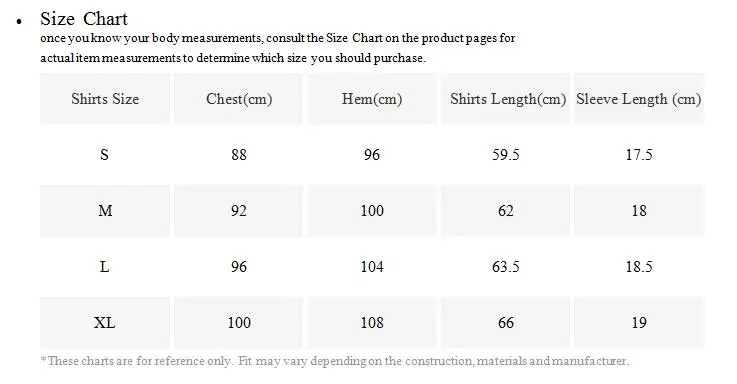Click the bullet point beside Size Chart
This screenshot has width=737, height=384.
point(19,21)
